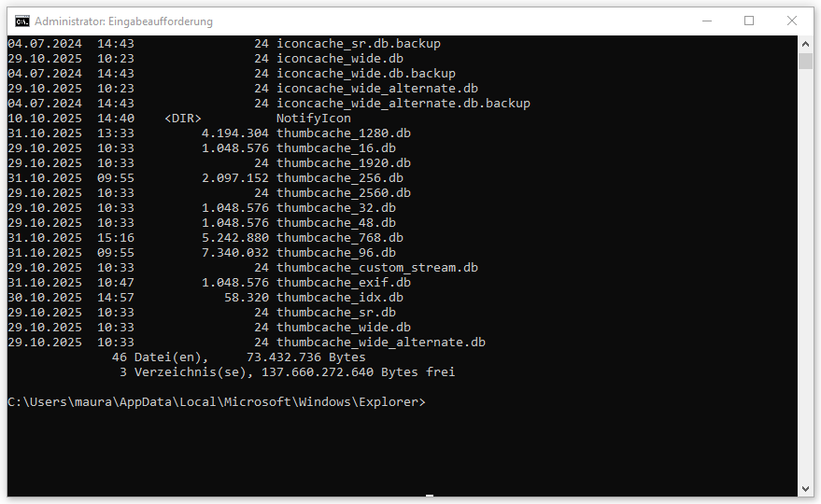
Task: Maximize the Eingabeaufforderung window
Action: coord(749,21)
